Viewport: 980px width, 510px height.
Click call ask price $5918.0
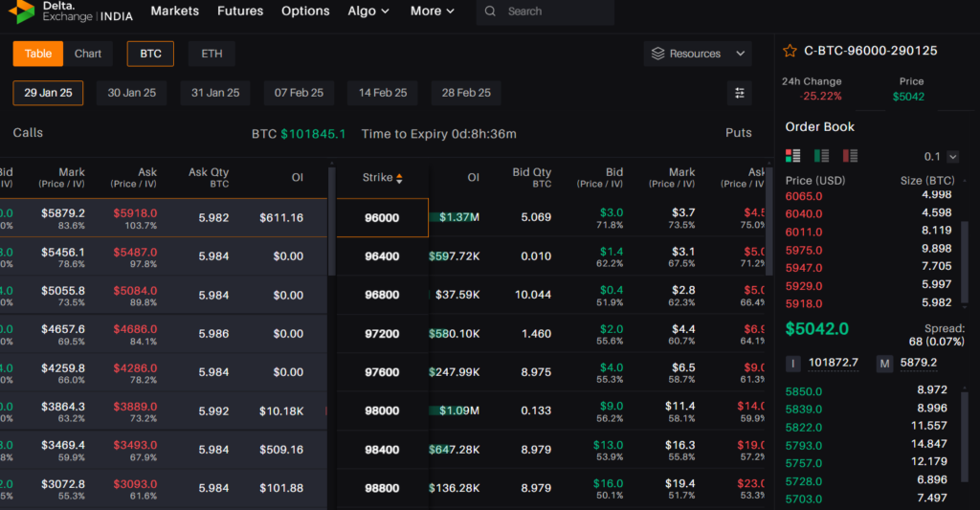[x=135, y=213]
